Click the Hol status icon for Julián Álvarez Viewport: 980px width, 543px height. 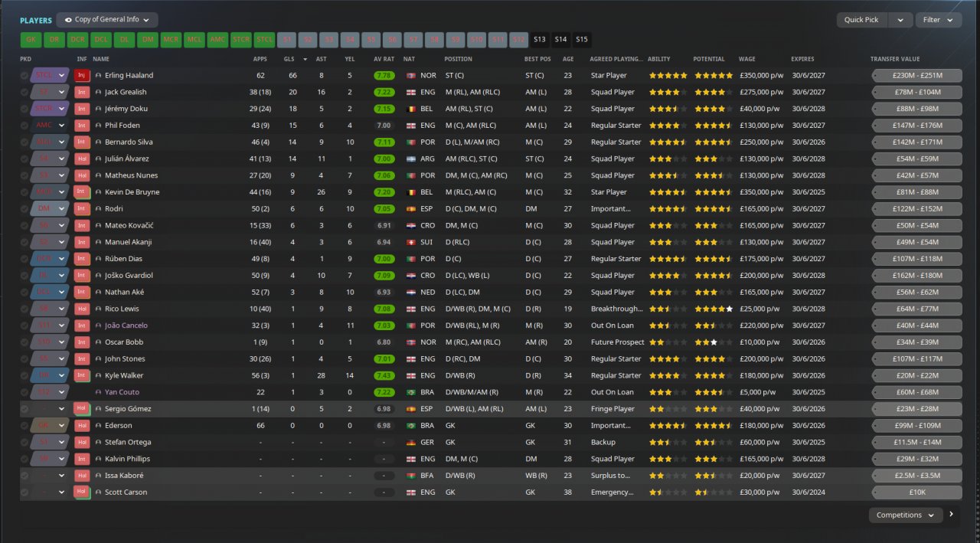[x=83, y=159]
